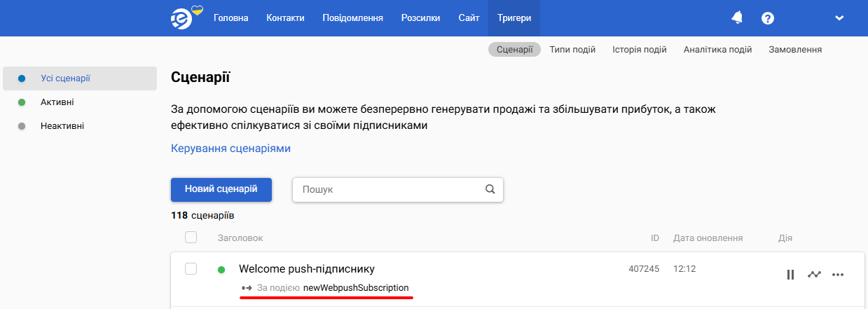Open more actions menu for Welcome push-підписнику
868x309 pixels.
838,275
